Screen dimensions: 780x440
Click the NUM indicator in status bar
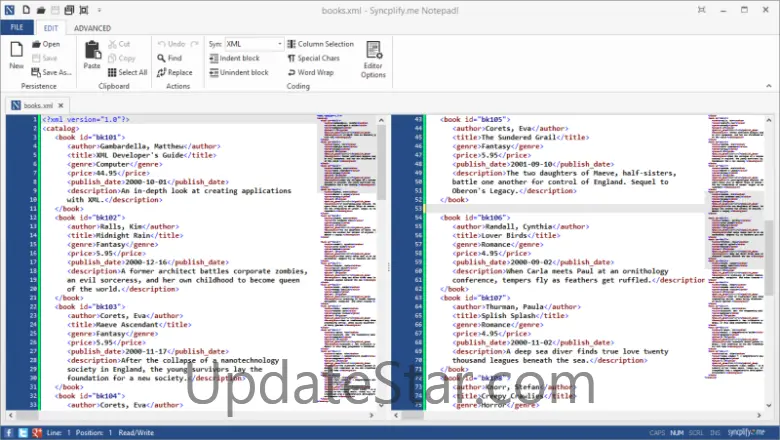coord(677,433)
